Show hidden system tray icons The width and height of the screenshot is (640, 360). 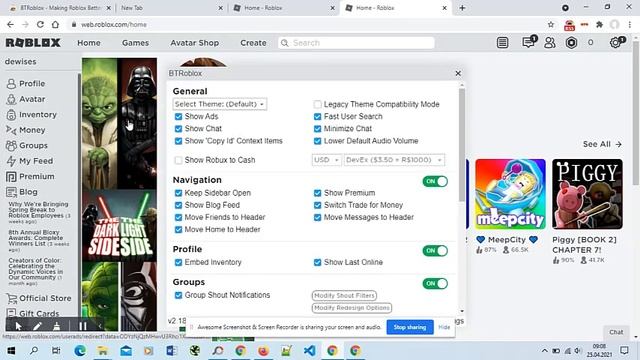pos(544,351)
